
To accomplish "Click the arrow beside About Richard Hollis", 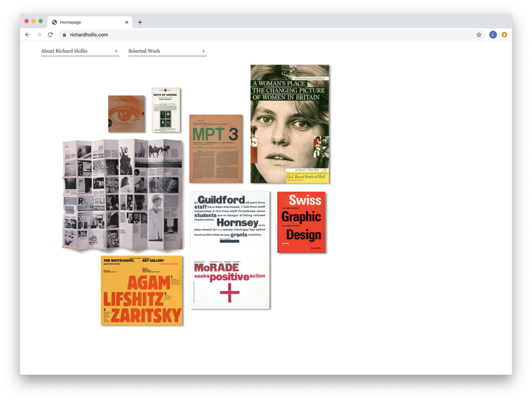I will coord(116,51).
